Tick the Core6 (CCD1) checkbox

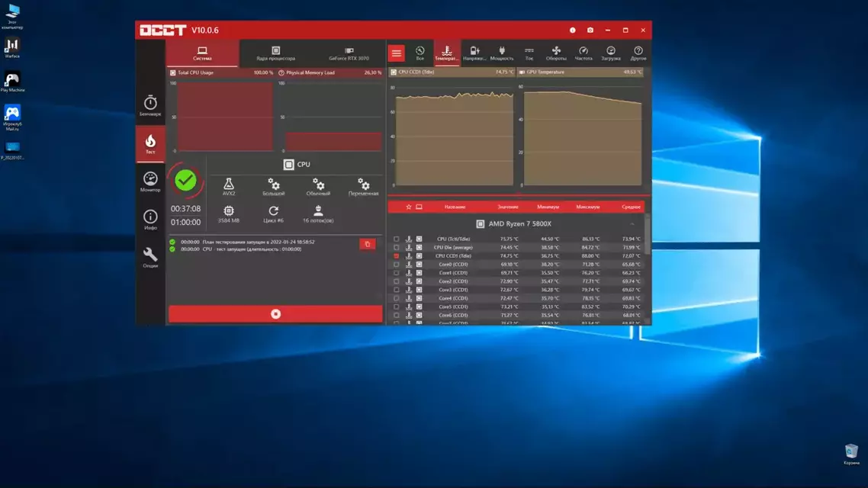[397, 316]
